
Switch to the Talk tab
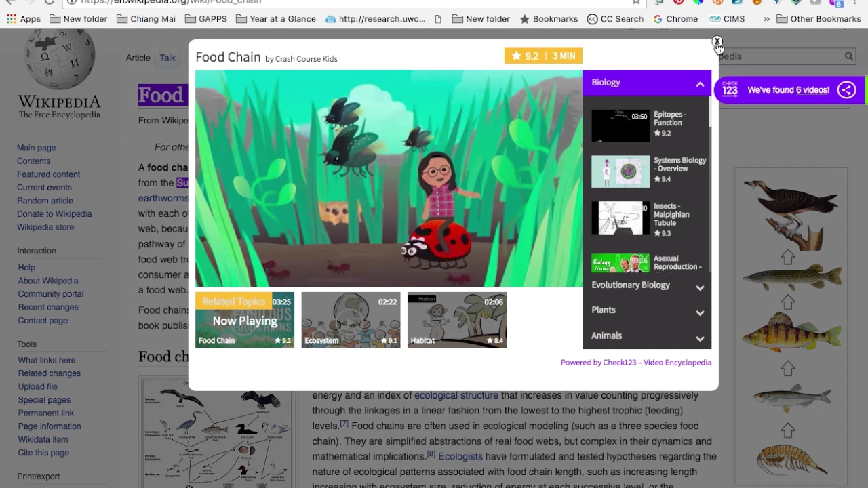(167, 58)
